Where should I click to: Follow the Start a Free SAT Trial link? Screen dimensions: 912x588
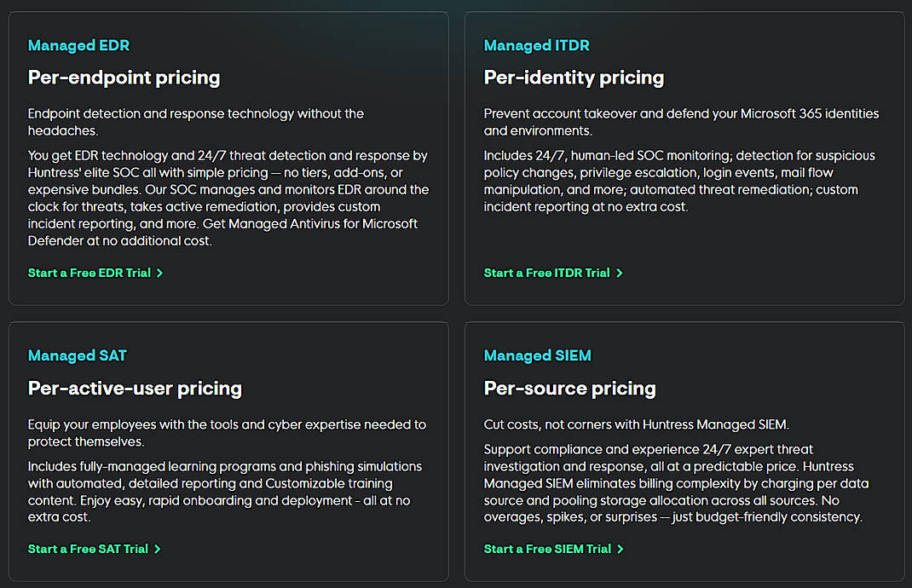pos(89,550)
